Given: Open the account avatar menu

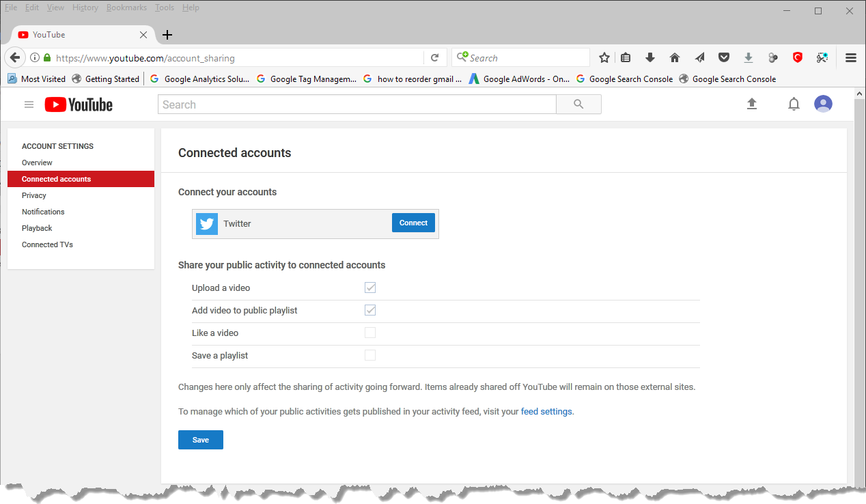Looking at the screenshot, I should pos(823,104).
